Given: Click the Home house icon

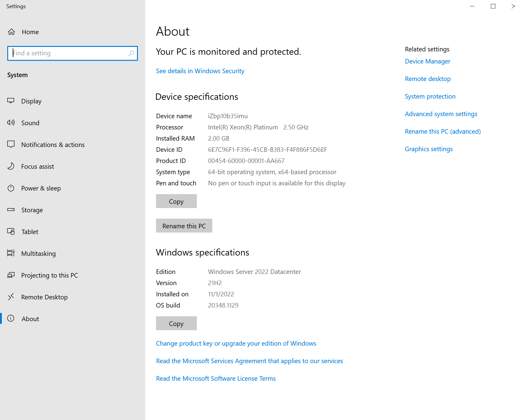Looking at the screenshot, I should (x=11, y=32).
